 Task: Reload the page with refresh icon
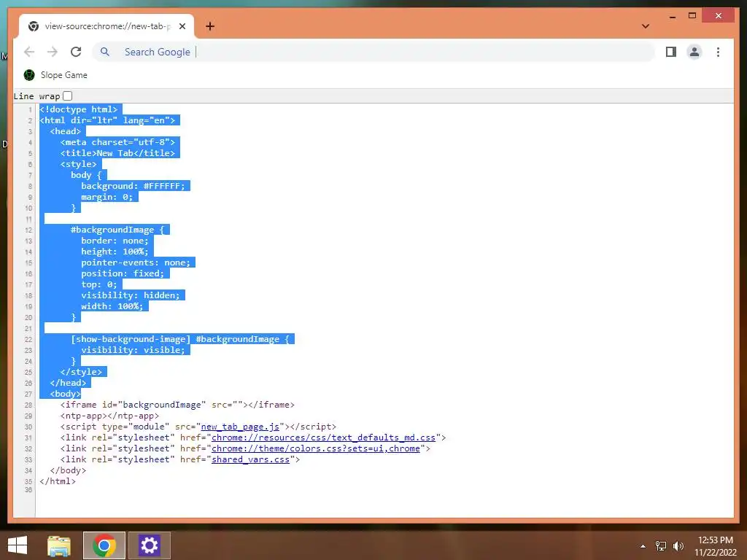(76, 52)
